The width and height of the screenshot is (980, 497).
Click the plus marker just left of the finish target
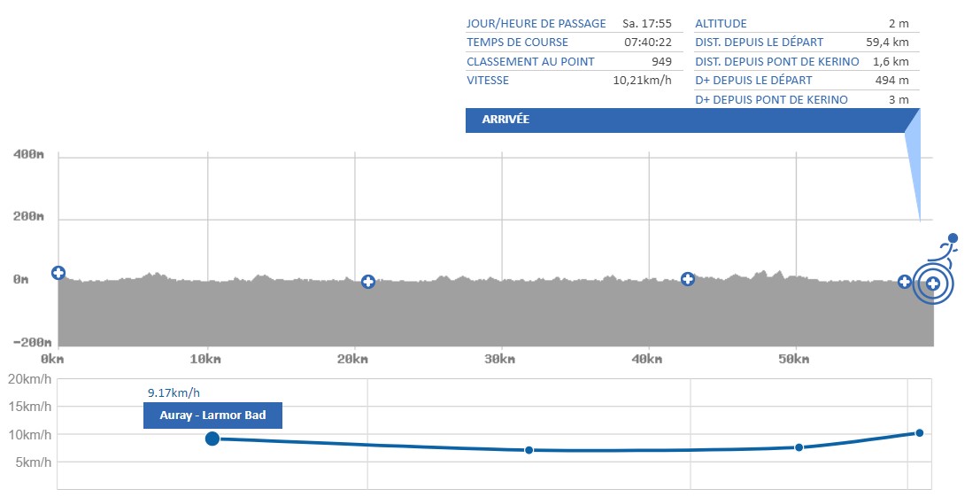[905, 282]
